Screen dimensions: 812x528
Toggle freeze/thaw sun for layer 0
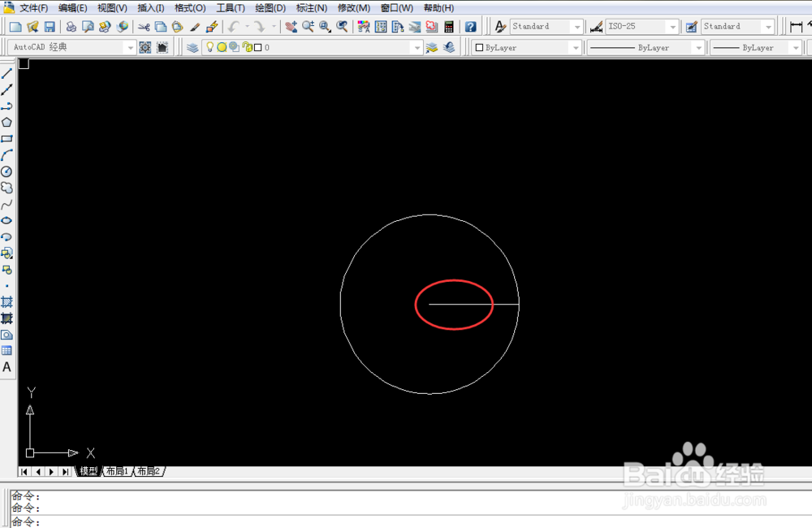pyautogui.click(x=222, y=47)
